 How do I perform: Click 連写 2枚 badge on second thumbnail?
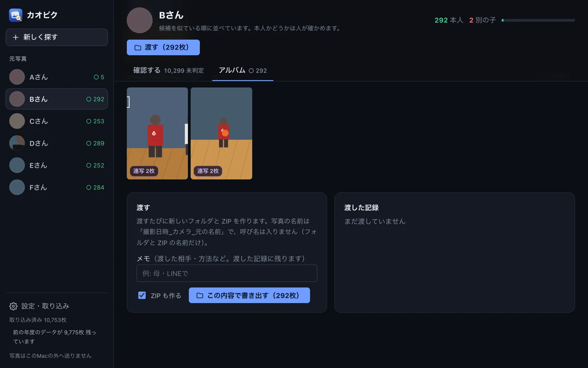click(208, 171)
